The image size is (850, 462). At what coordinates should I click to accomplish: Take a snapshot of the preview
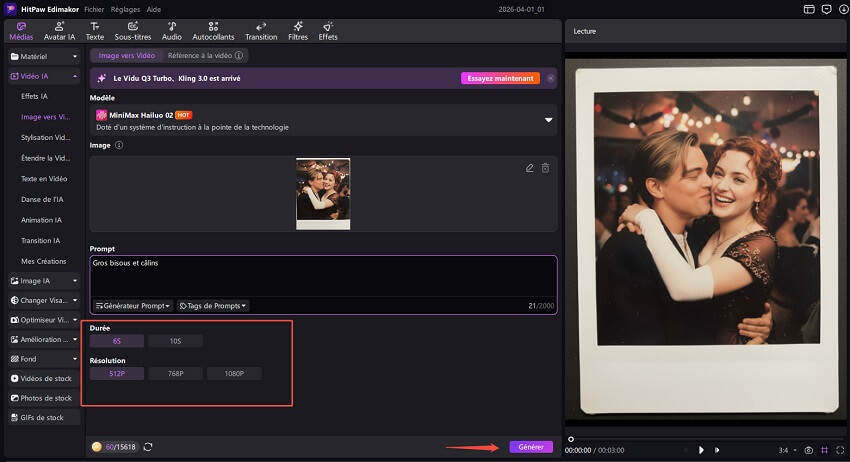click(x=808, y=450)
